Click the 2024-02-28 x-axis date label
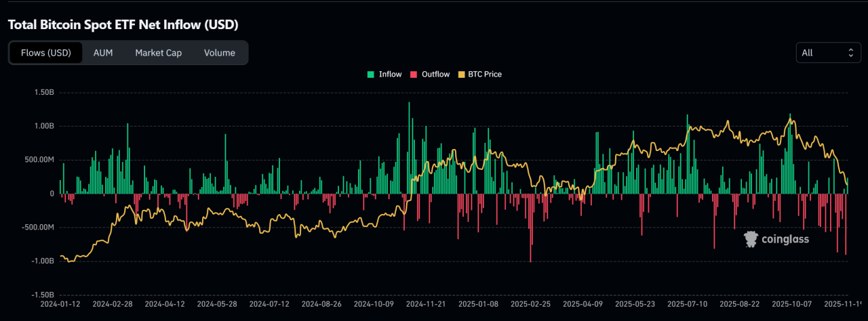 tap(114, 305)
